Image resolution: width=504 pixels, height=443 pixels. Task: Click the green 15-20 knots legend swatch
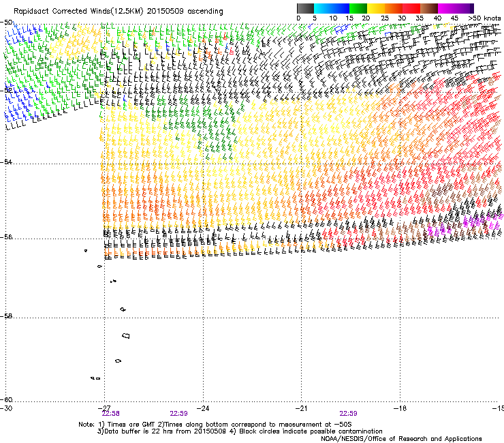[358, 8]
